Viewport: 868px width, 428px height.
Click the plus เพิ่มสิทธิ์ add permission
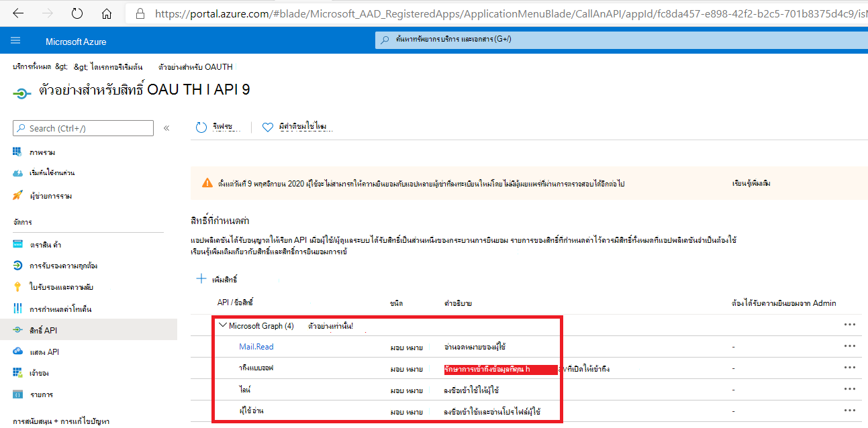[217, 278]
